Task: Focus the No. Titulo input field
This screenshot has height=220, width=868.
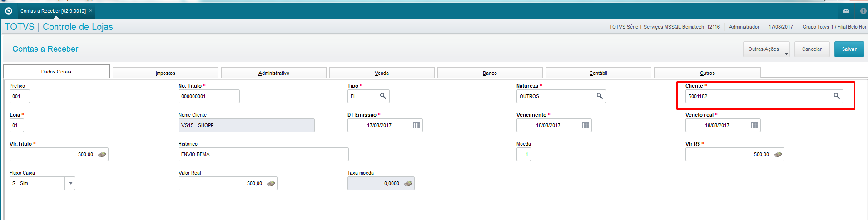Action: point(209,97)
